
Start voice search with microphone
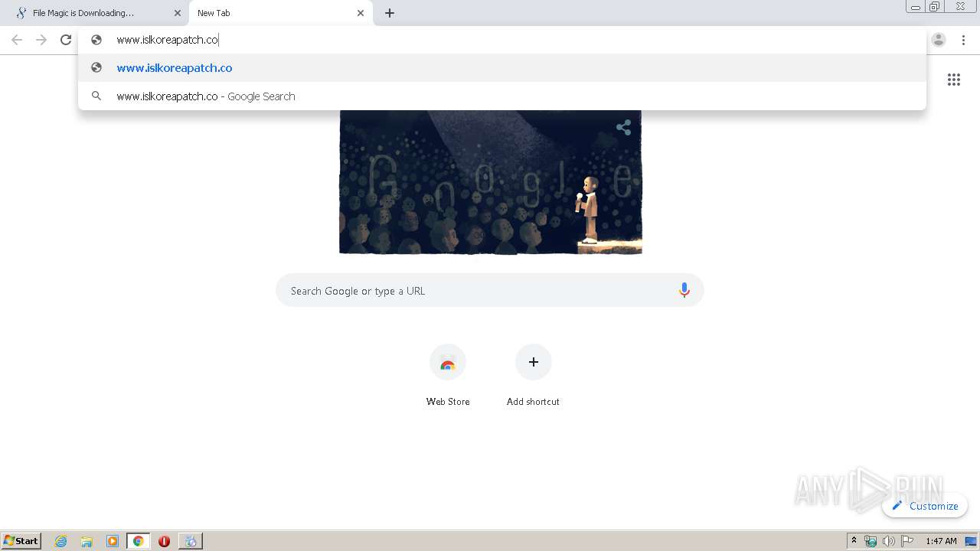point(684,290)
